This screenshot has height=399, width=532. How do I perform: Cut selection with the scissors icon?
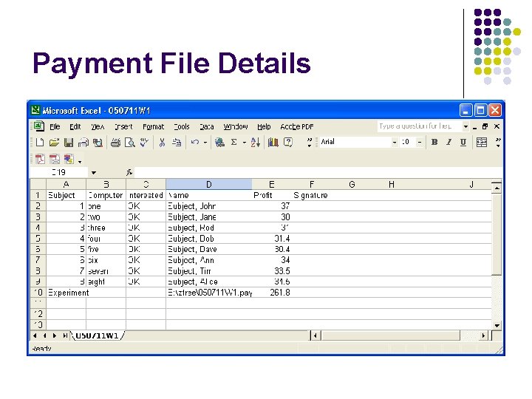click(162, 143)
